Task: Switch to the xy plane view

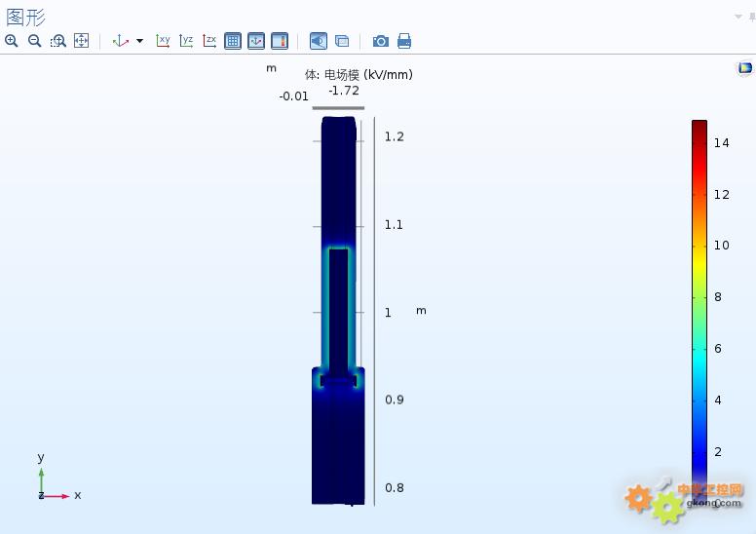Action: pyautogui.click(x=163, y=41)
